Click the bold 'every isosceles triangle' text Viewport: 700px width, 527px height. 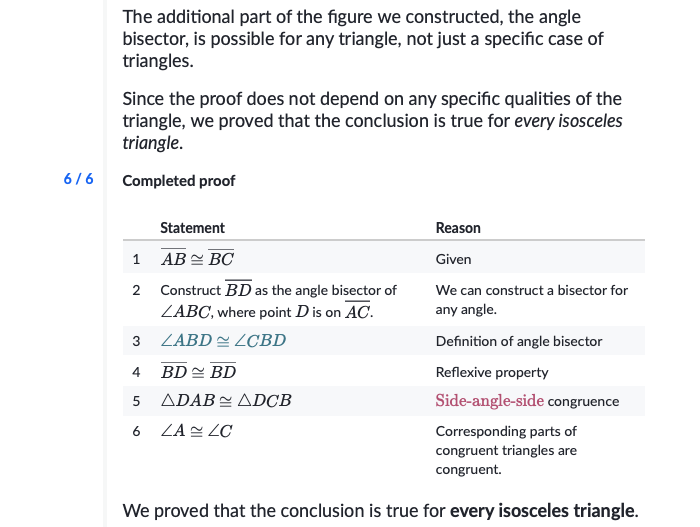[542, 510]
